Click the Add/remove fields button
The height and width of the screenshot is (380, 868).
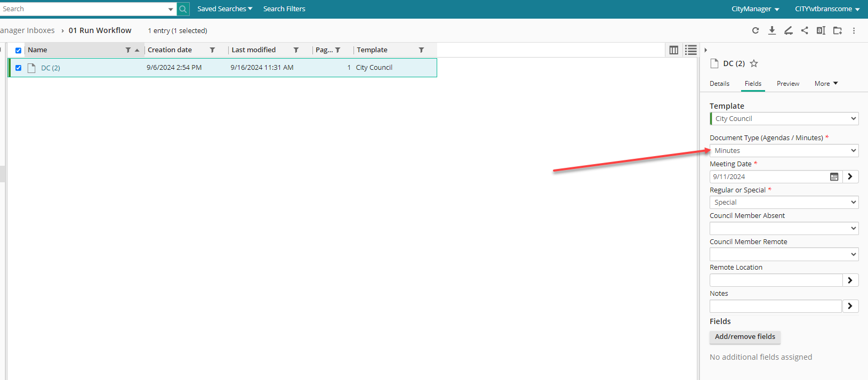click(x=745, y=337)
